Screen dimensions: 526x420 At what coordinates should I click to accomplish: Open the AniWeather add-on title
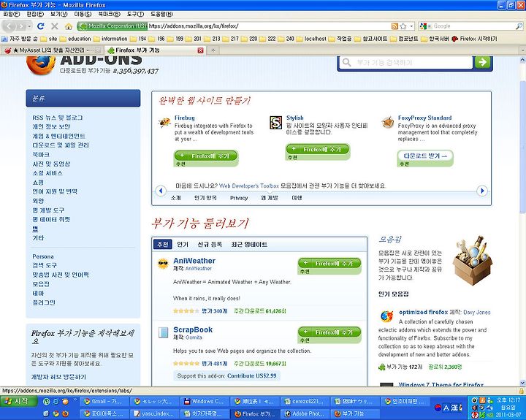(194, 261)
